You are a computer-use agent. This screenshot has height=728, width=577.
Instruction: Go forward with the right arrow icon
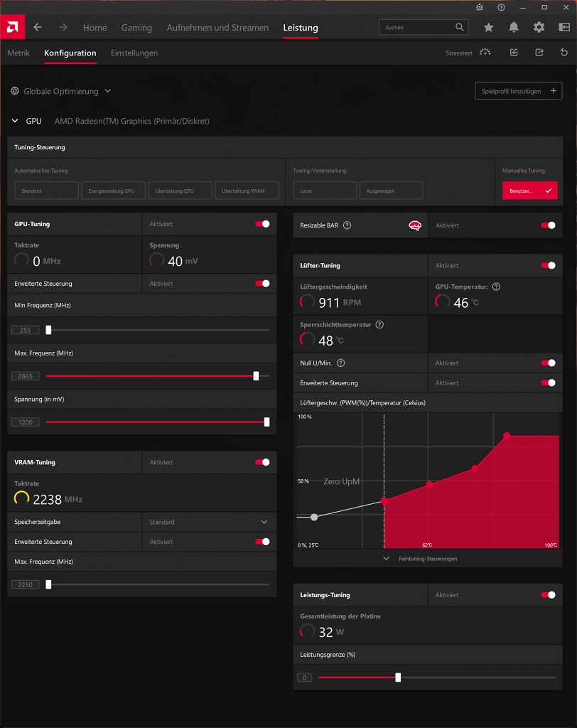point(63,28)
